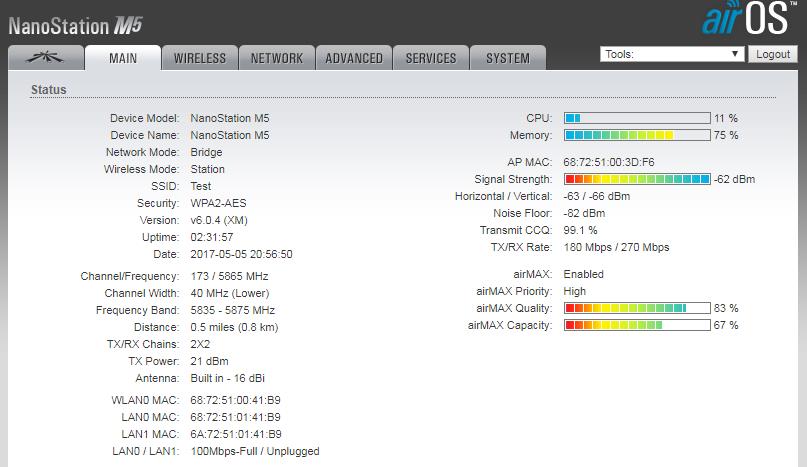Click the Signal Strength bar
The image size is (807, 467).
click(x=637, y=179)
